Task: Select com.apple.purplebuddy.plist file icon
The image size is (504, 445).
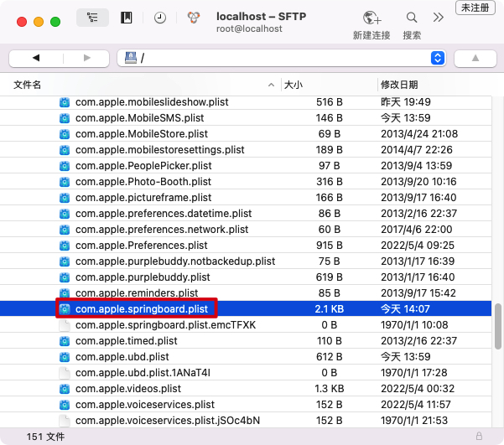Action: point(65,277)
